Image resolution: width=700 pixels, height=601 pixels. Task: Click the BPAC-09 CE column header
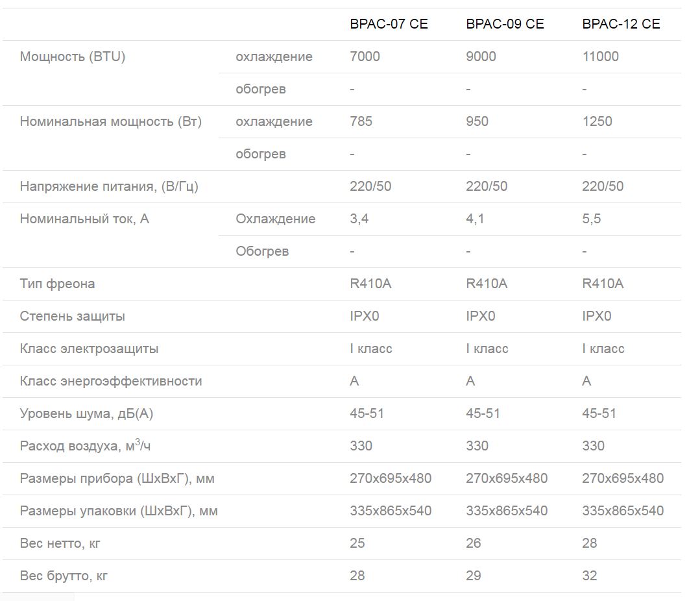pos(505,24)
